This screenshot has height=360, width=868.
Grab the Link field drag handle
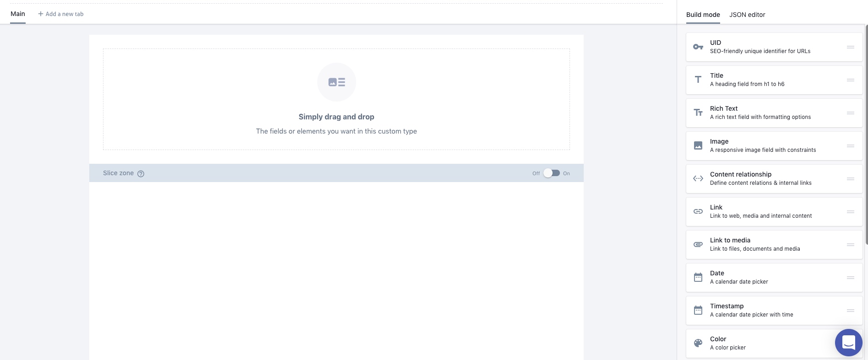(851, 212)
